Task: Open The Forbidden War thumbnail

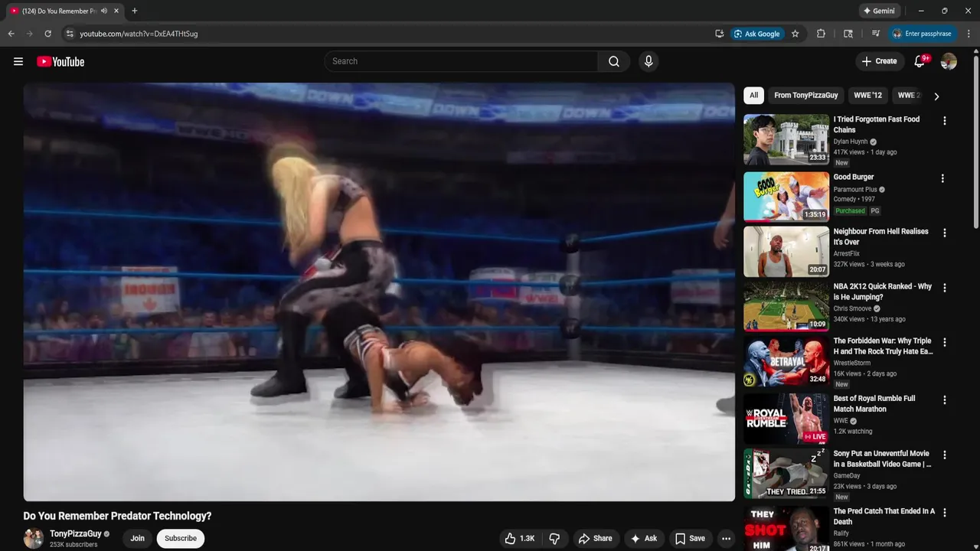Action: click(786, 361)
